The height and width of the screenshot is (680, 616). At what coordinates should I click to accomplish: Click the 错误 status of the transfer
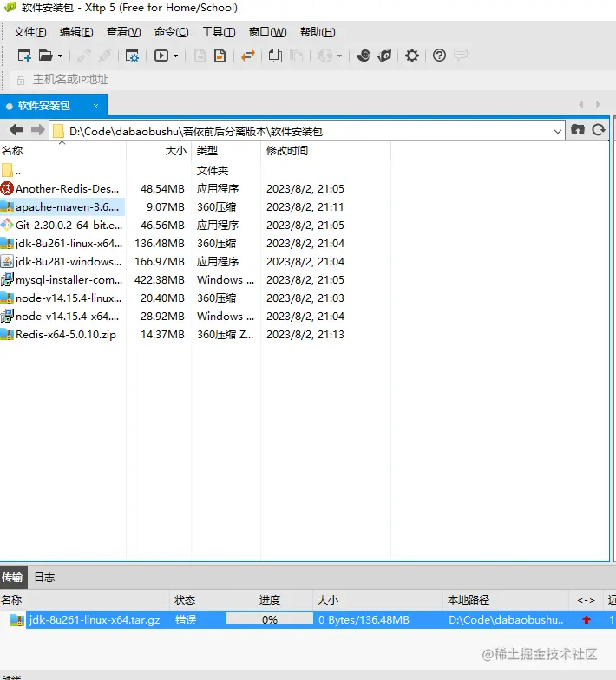[x=186, y=619]
